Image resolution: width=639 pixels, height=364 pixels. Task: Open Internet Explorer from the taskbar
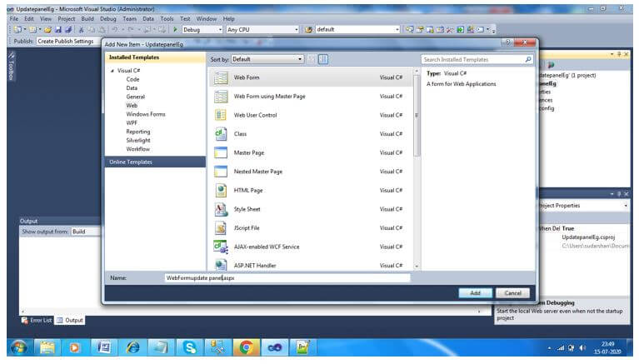click(133, 347)
